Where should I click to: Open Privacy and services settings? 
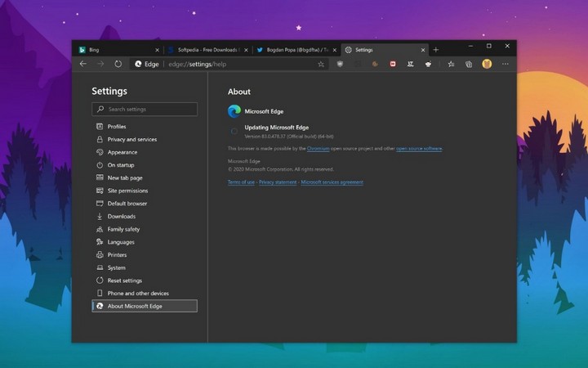pyautogui.click(x=131, y=139)
